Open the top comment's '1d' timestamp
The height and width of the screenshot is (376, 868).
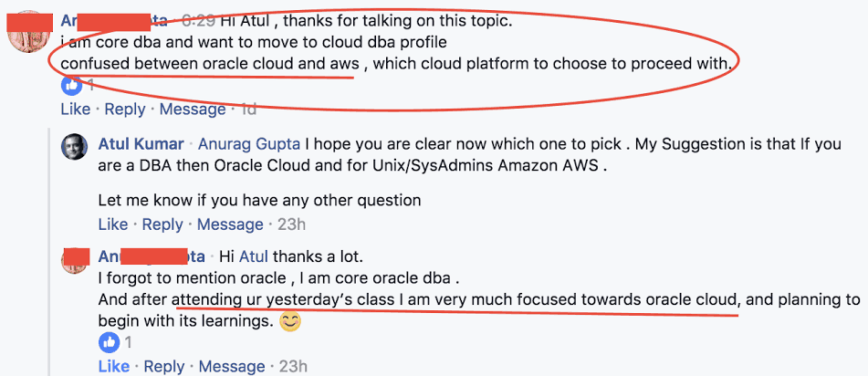pos(247,110)
